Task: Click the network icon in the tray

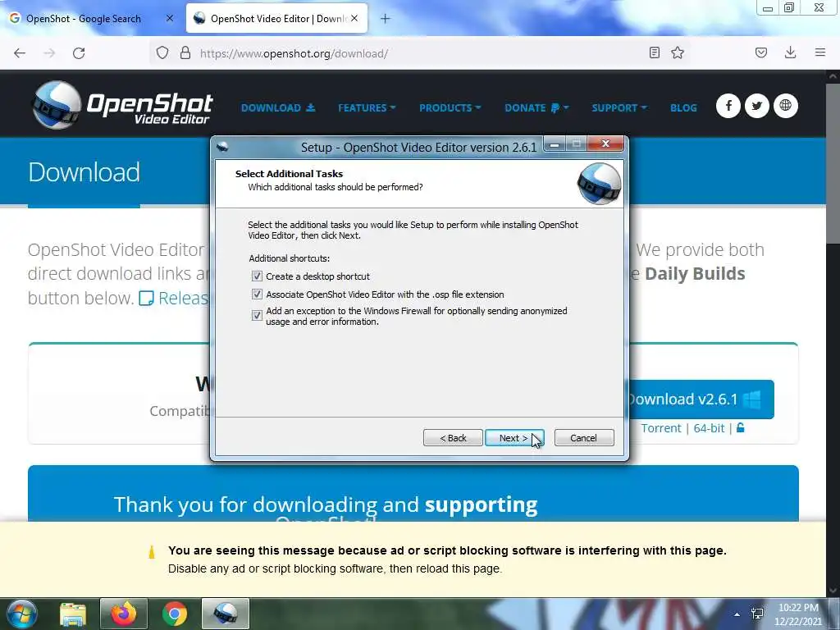Action: point(757,614)
